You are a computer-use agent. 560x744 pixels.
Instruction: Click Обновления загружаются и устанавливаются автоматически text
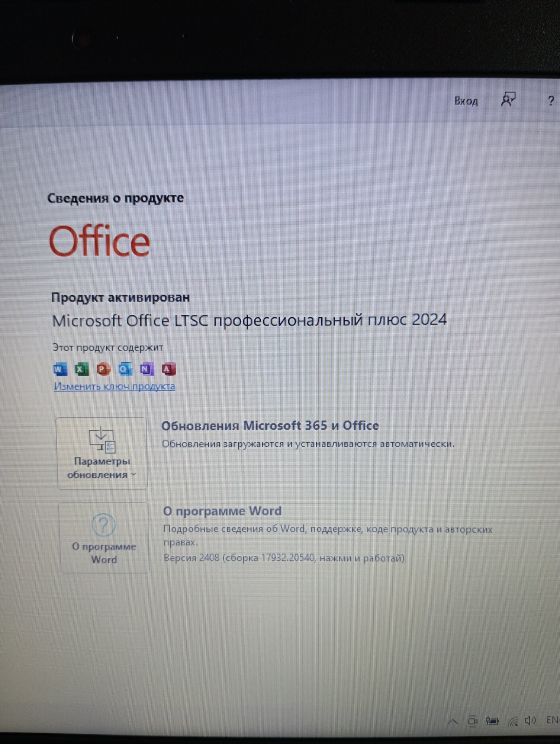[x=308, y=444]
